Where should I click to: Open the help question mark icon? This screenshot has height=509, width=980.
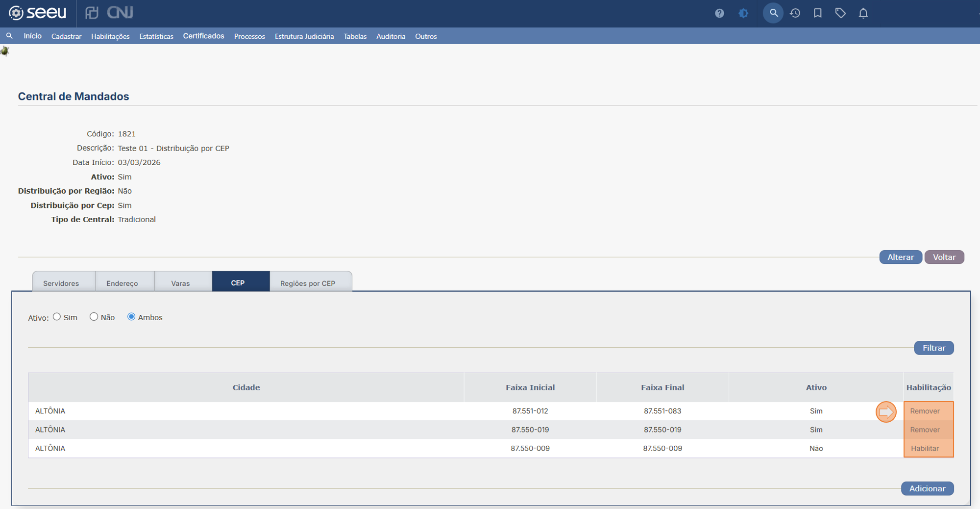tap(719, 13)
